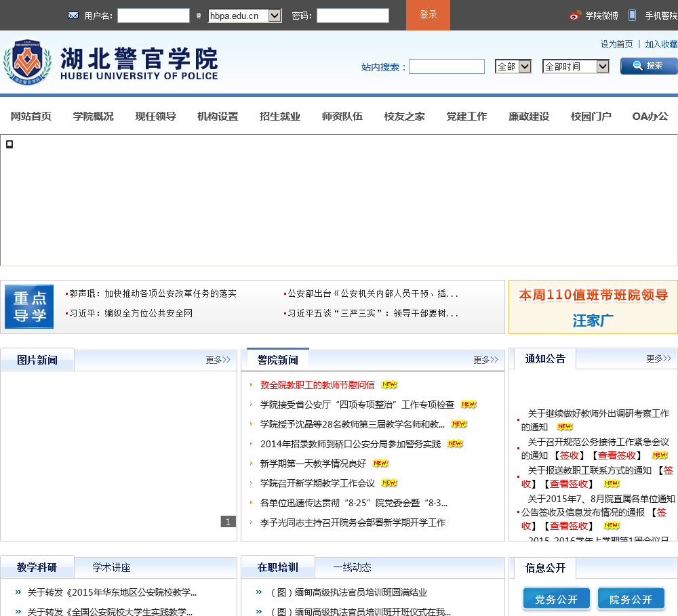678x616 pixels.
Task: Open 李予光同志主持召开院务会部署新学期开学工作
Action: point(353,522)
